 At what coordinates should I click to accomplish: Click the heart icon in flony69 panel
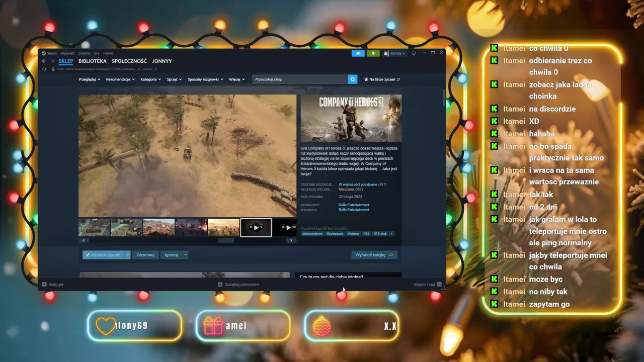pyautogui.click(x=106, y=326)
